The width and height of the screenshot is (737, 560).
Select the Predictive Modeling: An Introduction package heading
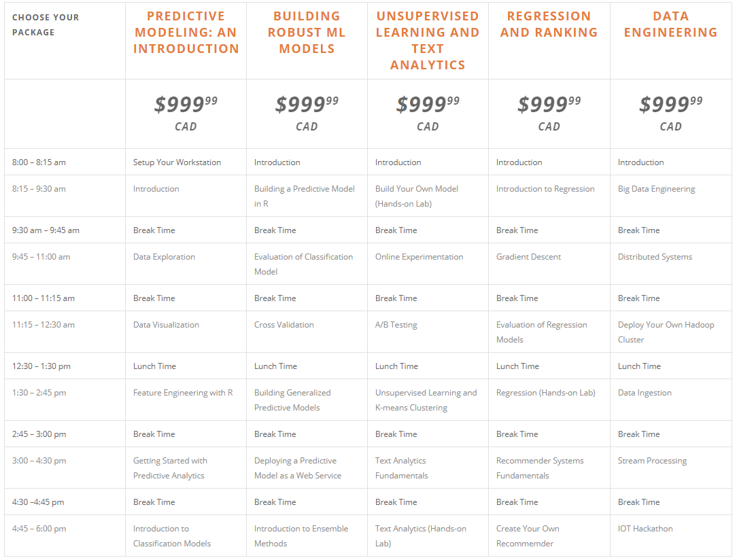point(186,33)
